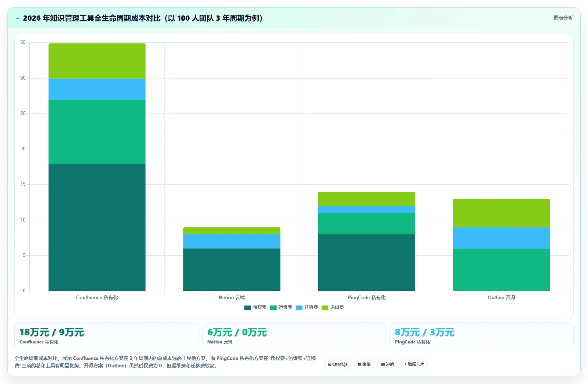The height and width of the screenshot is (384, 588).
Task: Click Confluence 私有化 迁移费 bar segment
Action: tap(97, 89)
